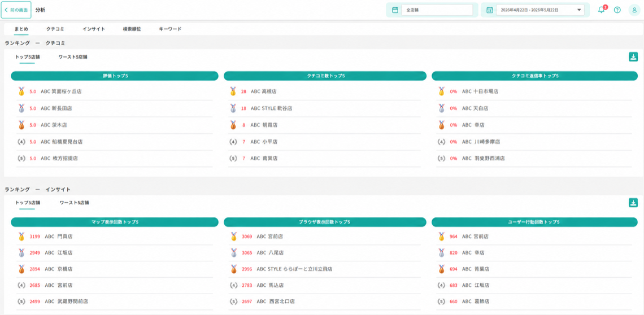Select store ABC 羽曳野西浦店

(484, 158)
